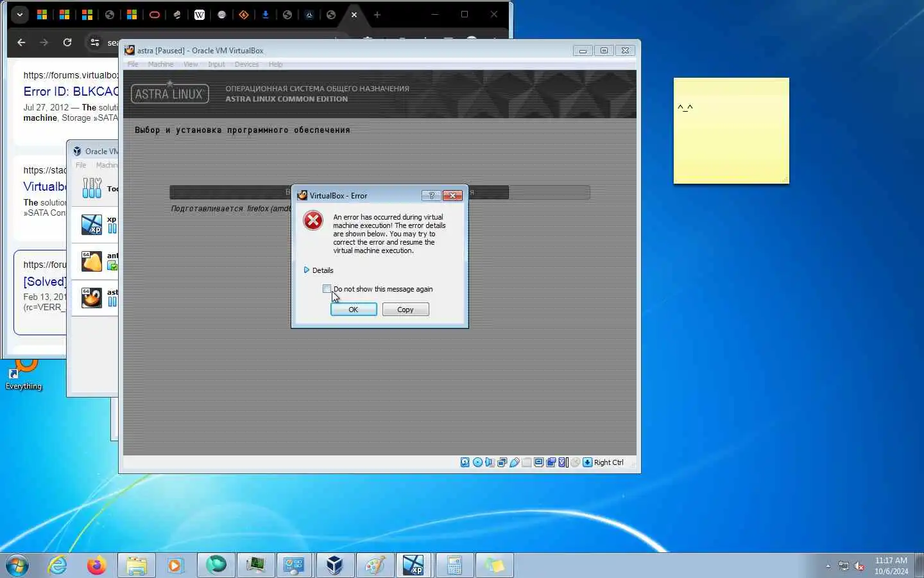
Task: Click the muted volume tray icon
Action: [860, 566]
